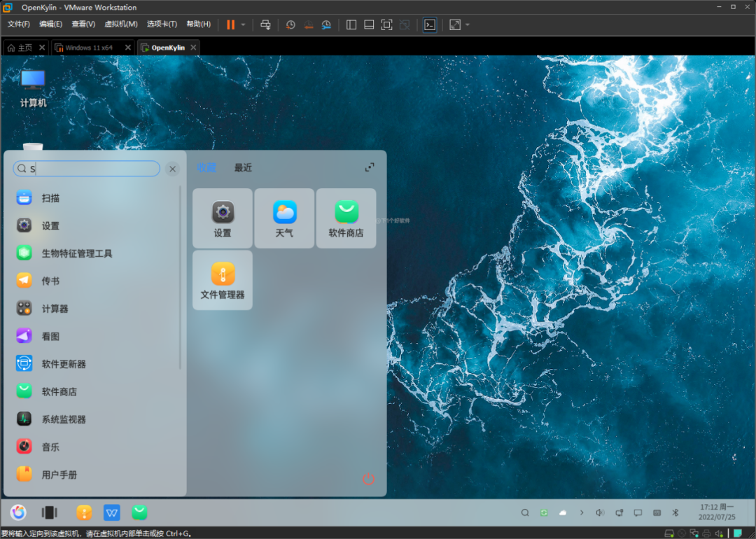
Task: Click the search input field
Action: tap(94, 169)
